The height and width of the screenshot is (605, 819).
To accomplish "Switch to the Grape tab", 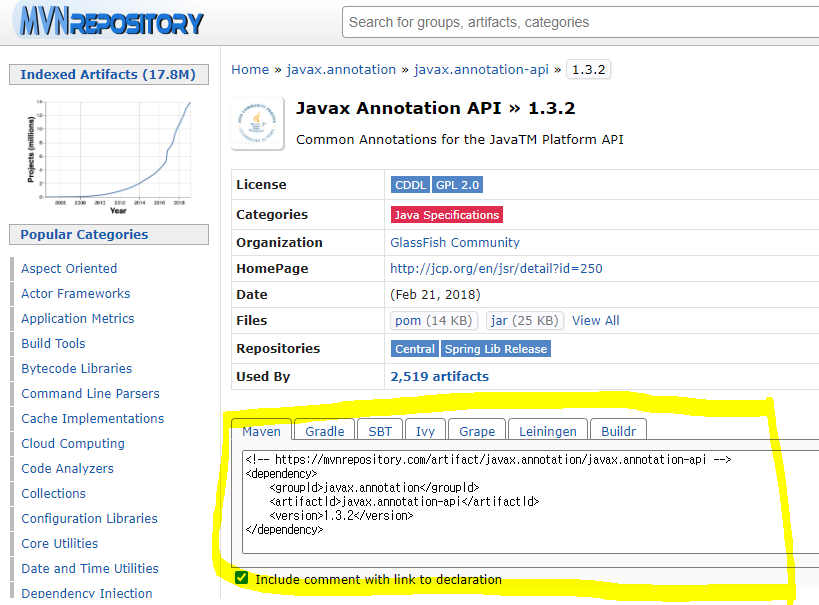I will (477, 431).
